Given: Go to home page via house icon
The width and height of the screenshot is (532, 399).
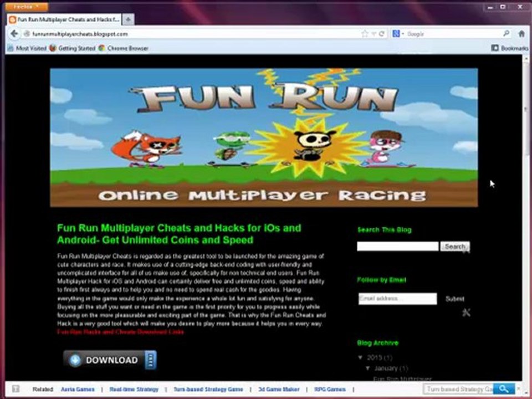Looking at the screenshot, I should coord(521,34).
